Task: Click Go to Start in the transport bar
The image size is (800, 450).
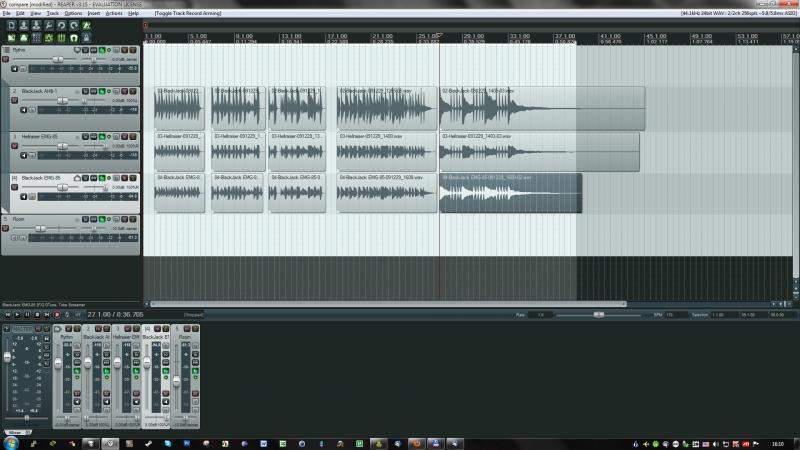Action: 6,314
